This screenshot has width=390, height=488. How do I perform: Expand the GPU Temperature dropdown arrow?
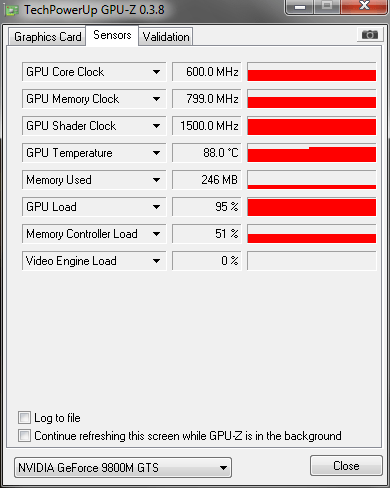coord(156,153)
